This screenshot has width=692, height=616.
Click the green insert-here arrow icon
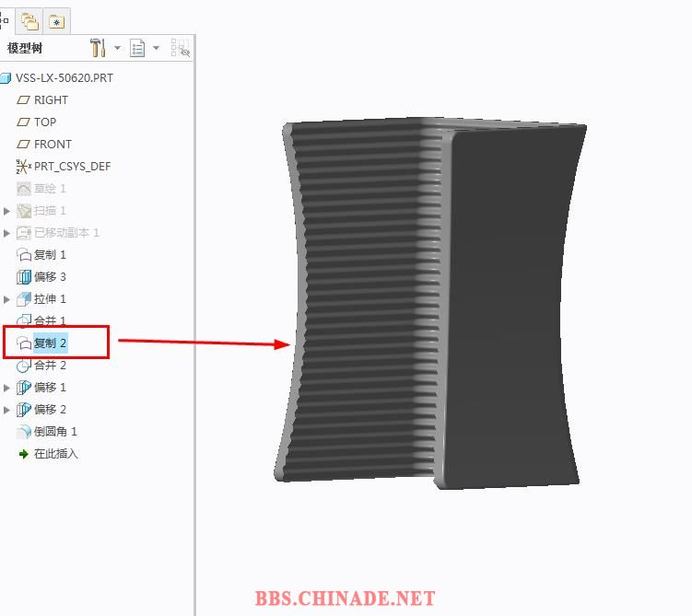click(24, 454)
